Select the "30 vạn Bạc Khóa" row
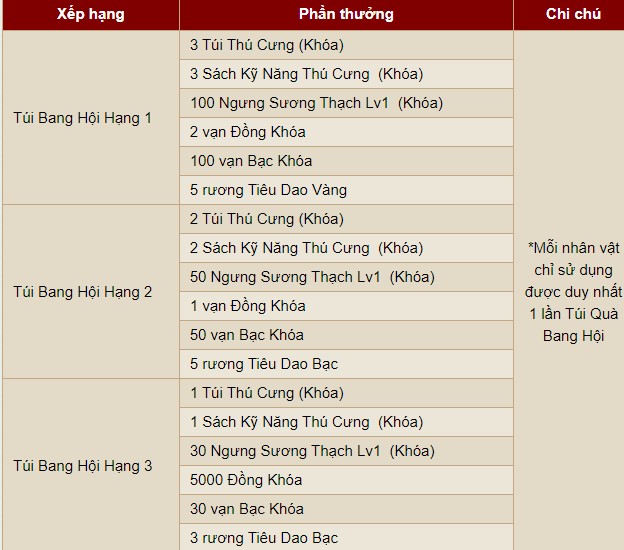The height and width of the screenshot is (550, 624). point(247,509)
